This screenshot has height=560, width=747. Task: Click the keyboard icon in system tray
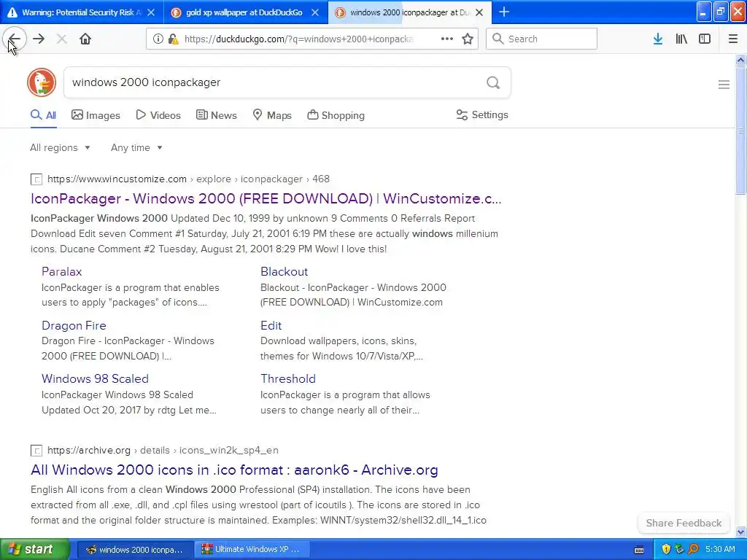[x=639, y=550]
